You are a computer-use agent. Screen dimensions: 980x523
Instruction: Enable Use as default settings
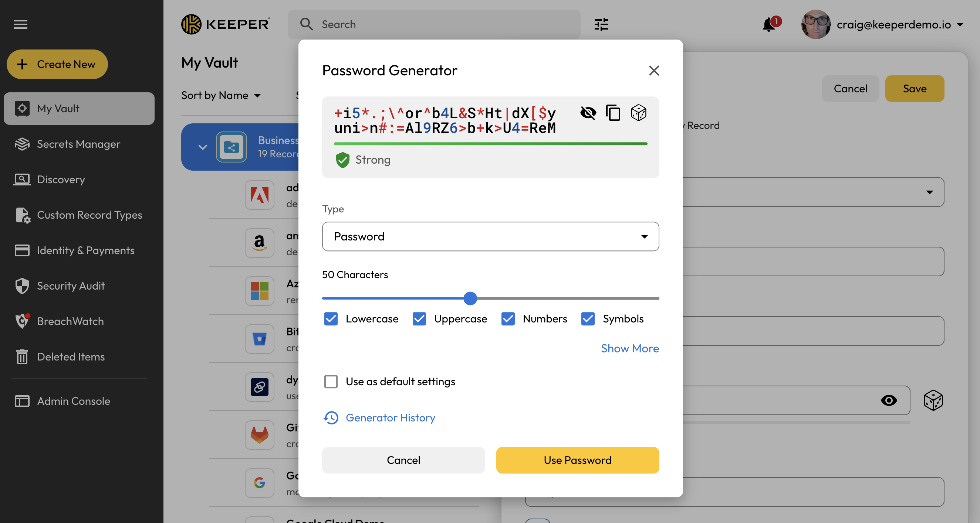(x=331, y=381)
